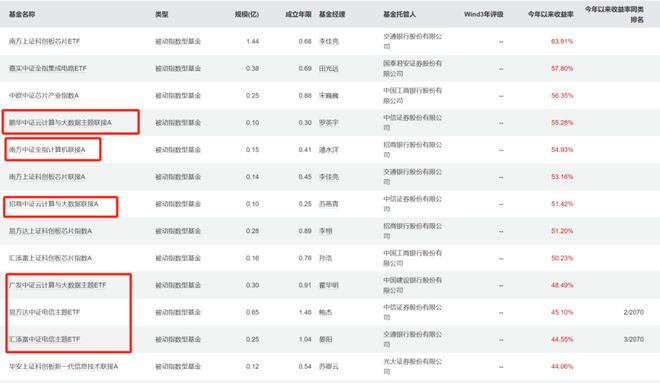This screenshot has height=383, width=660.
Task: Select the 56.35% return value
Action: click(x=562, y=96)
